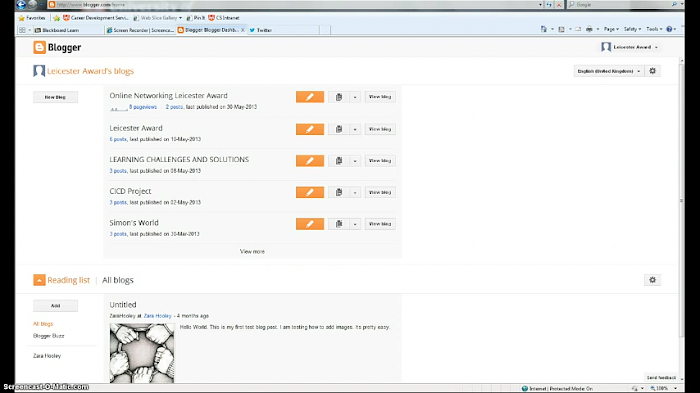
Task: Open post list icon for Simon's World
Action: coord(339,224)
